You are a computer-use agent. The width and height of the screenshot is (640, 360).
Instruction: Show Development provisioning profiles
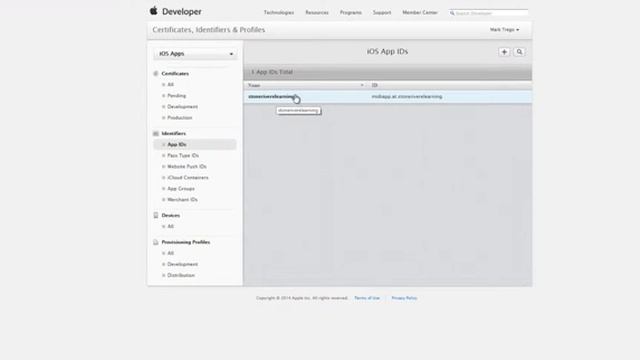[182, 264]
